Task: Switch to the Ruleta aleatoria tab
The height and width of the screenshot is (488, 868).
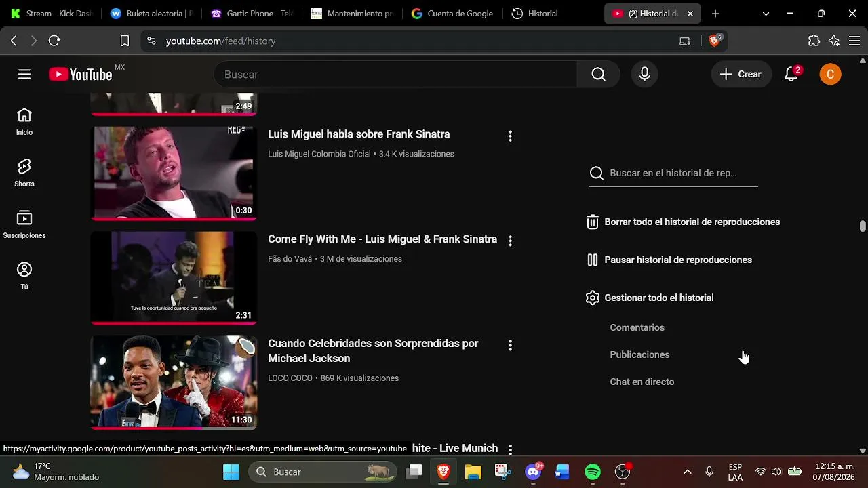Action: point(152,14)
